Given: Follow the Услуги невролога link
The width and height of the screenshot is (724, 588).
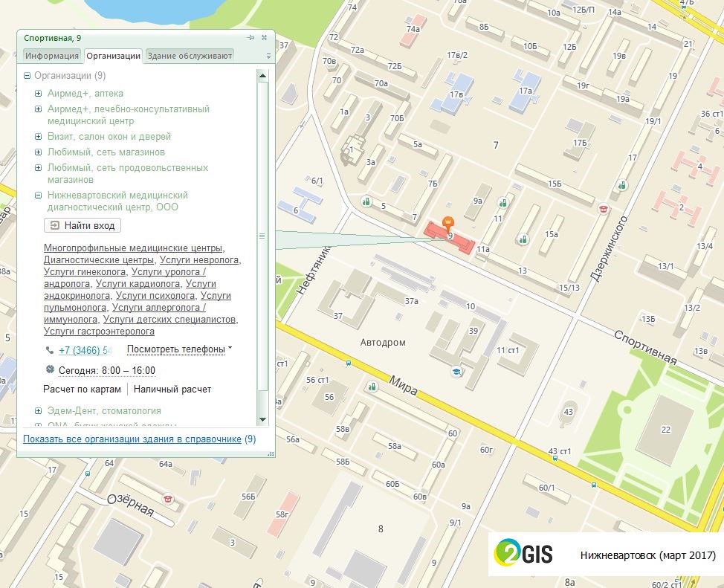Looking at the screenshot, I should (x=199, y=260).
